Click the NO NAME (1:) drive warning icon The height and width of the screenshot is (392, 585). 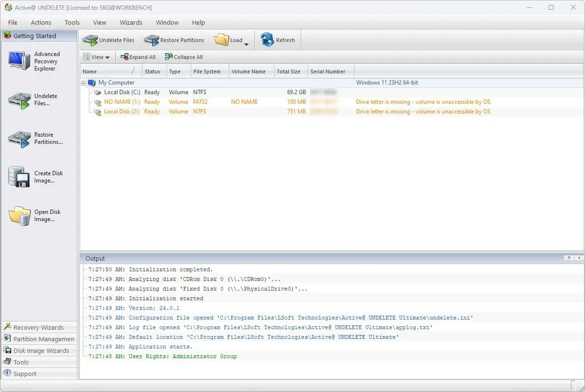tap(98, 102)
